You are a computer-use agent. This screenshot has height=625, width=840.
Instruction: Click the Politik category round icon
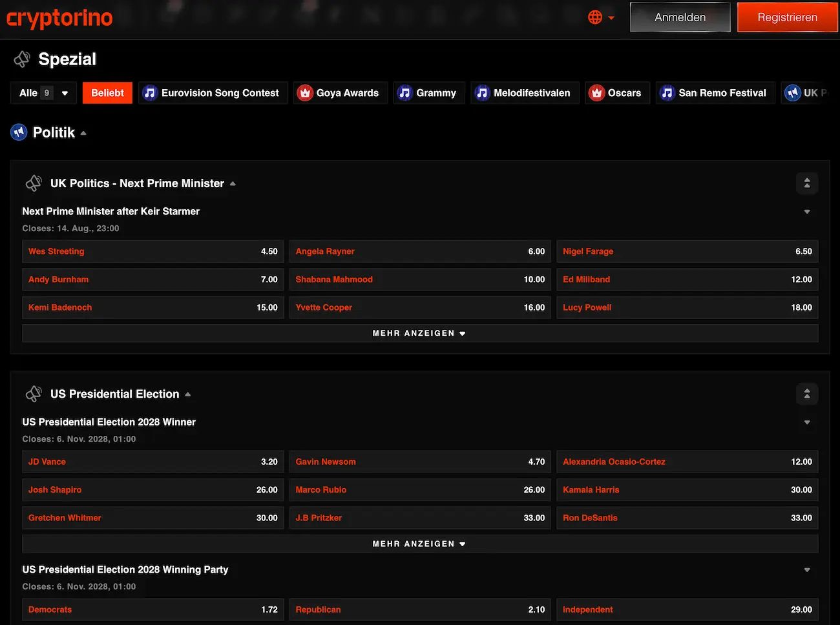pyautogui.click(x=19, y=132)
